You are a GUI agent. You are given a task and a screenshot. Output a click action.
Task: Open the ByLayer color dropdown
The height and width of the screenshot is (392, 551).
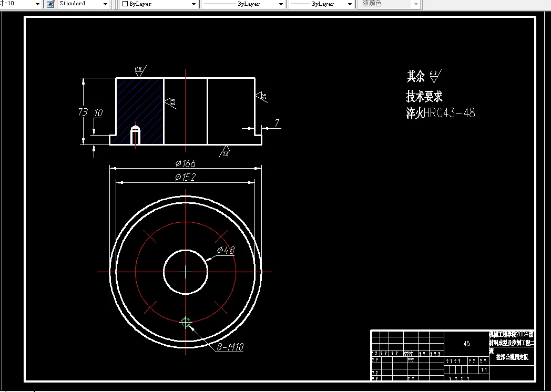click(x=193, y=4)
